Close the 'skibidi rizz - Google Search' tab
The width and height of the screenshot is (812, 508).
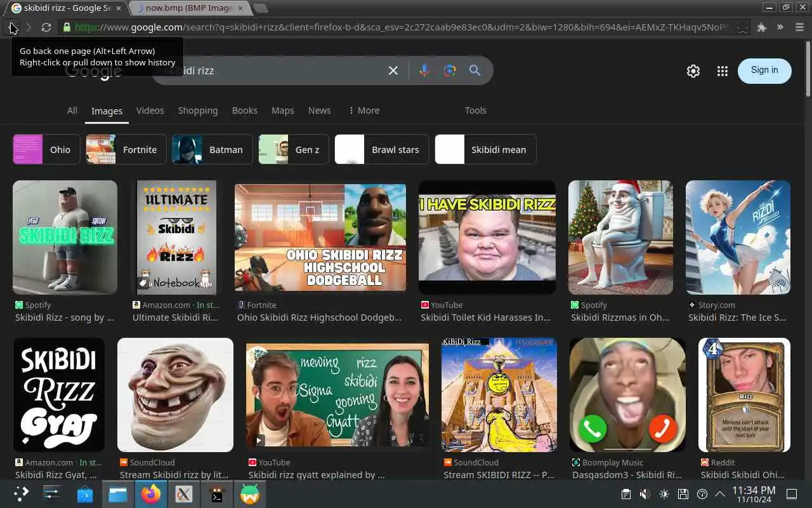click(x=119, y=8)
